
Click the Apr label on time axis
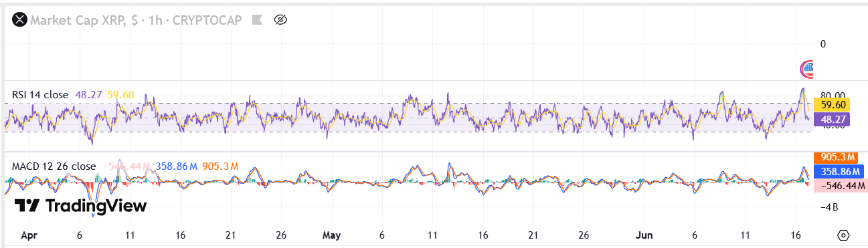[x=29, y=235]
